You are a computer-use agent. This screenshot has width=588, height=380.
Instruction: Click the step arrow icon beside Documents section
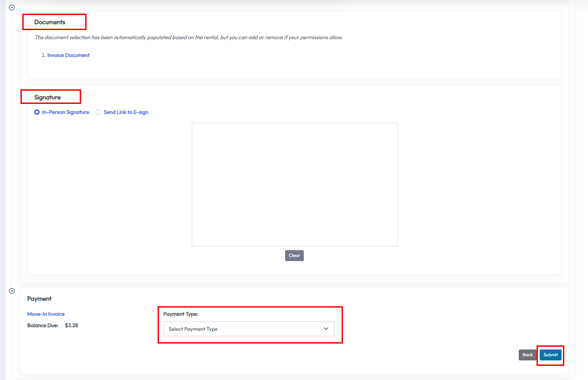point(12,7)
